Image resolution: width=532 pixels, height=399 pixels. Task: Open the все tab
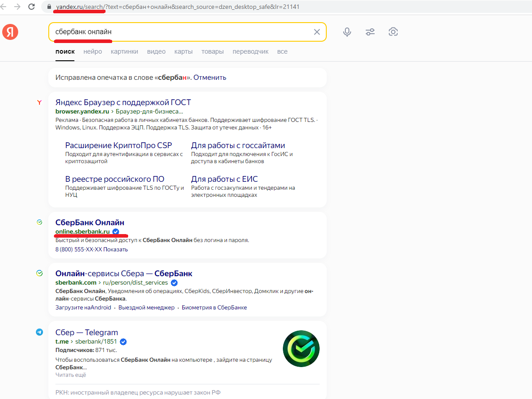click(x=282, y=51)
